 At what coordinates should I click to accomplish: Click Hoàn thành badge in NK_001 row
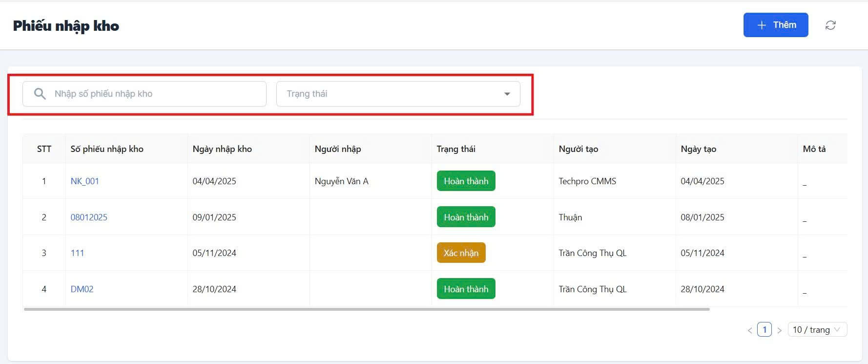click(466, 181)
